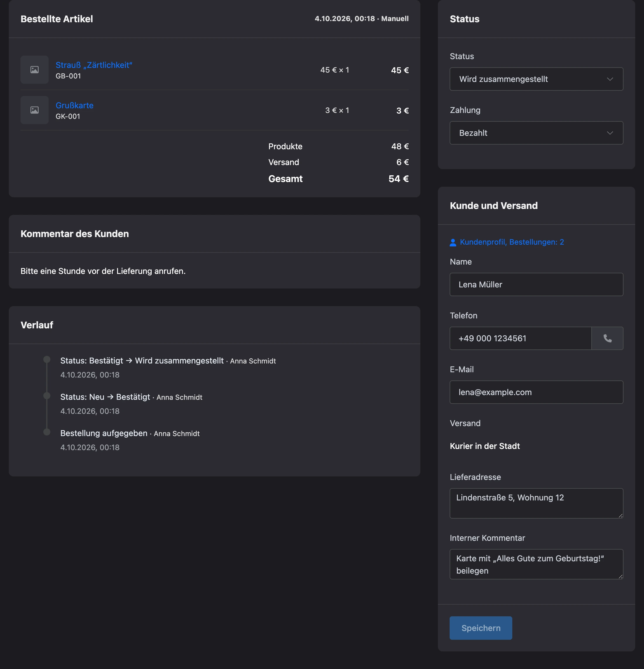The image size is (644, 669).
Task: Click the 'Bestellung aufgegeben' timeline marker
Action: tap(47, 432)
